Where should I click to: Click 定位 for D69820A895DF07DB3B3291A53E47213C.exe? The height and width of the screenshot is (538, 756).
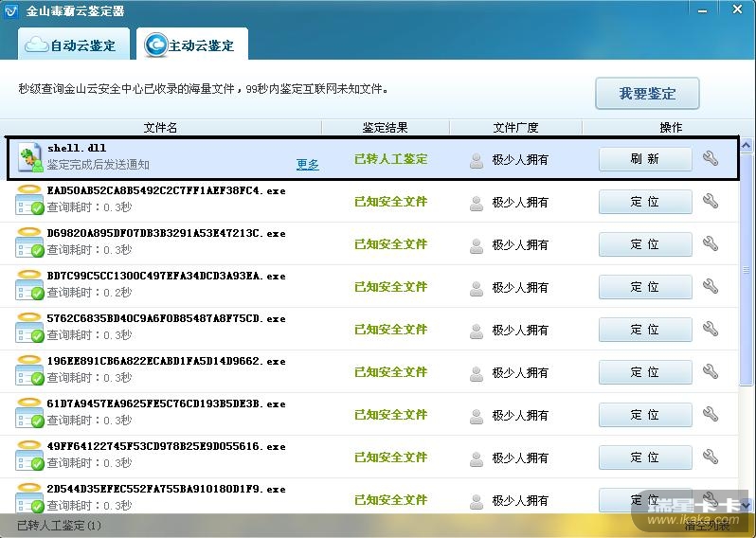[x=645, y=244]
